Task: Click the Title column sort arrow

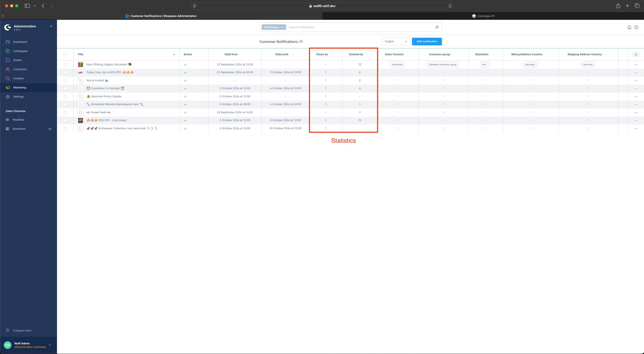Action: [x=174, y=54]
